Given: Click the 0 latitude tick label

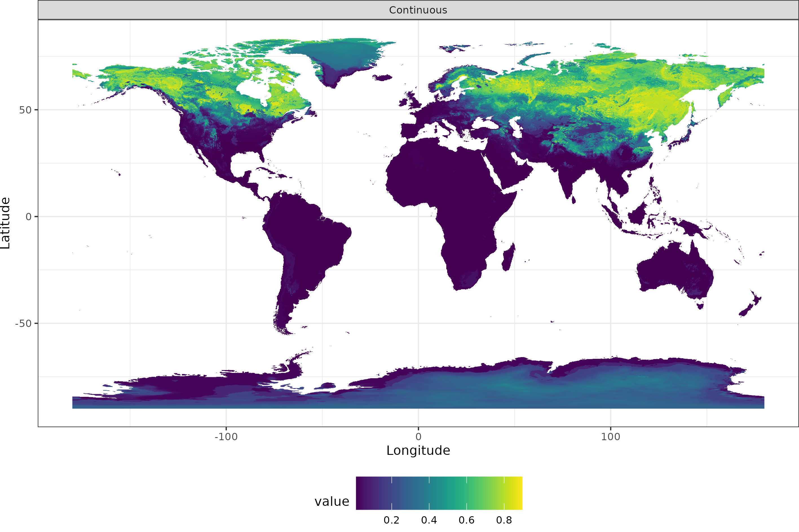Looking at the screenshot, I should coord(28,217).
